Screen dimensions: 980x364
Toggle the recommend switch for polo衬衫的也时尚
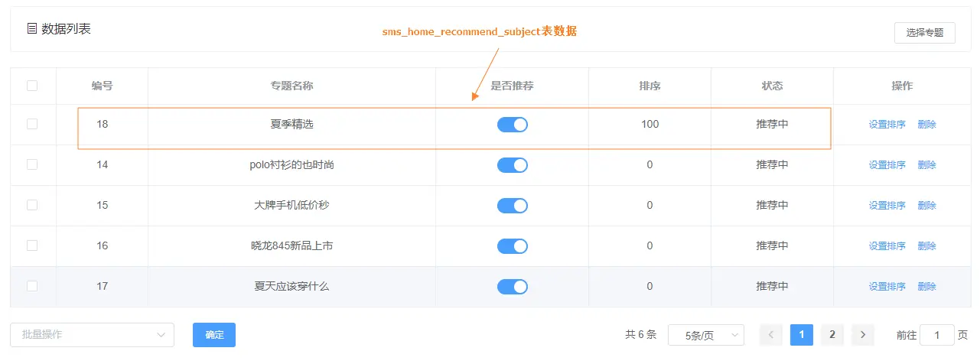[512, 164]
